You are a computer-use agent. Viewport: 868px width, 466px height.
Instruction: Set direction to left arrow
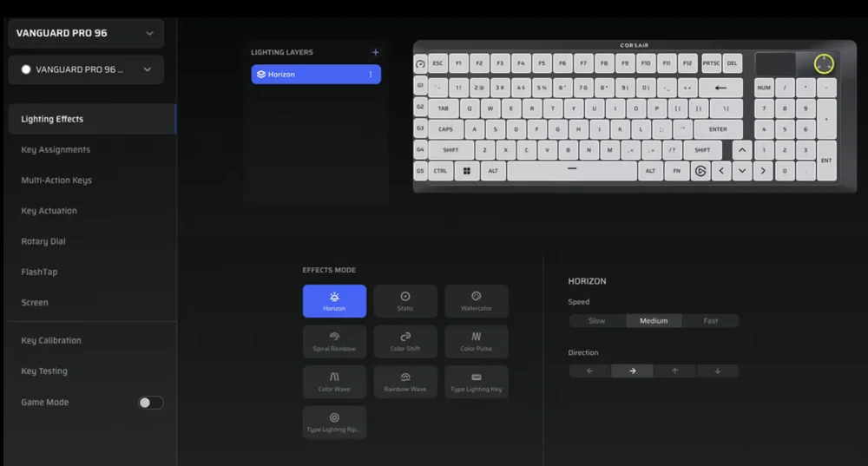(590, 371)
